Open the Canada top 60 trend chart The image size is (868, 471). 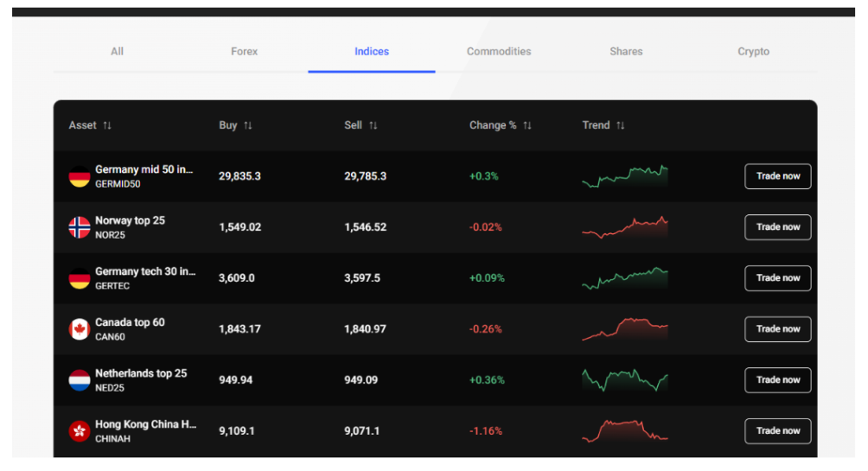(625, 328)
